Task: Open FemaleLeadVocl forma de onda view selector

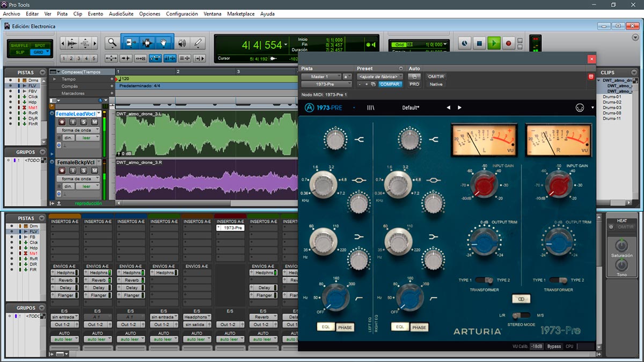Action: (78, 130)
